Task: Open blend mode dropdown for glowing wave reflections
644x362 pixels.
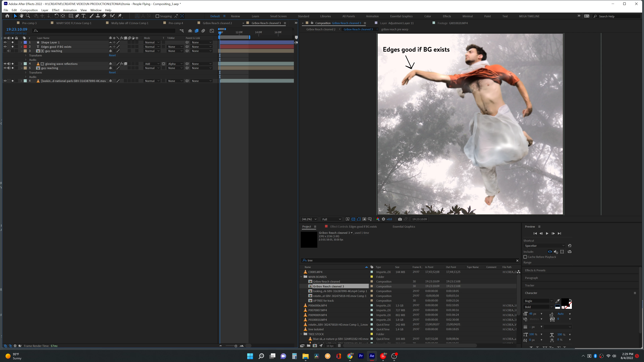Action: [x=152, y=64]
